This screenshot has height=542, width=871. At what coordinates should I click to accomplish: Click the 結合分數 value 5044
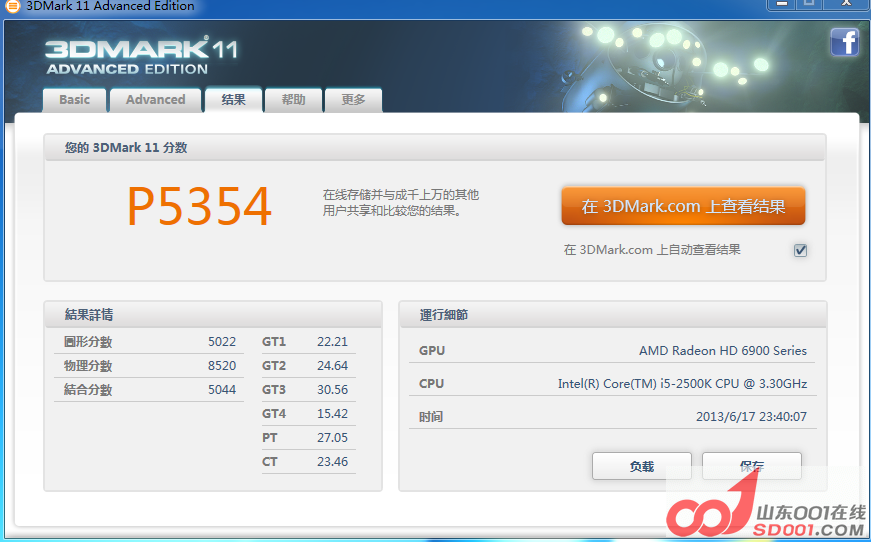(x=222, y=390)
